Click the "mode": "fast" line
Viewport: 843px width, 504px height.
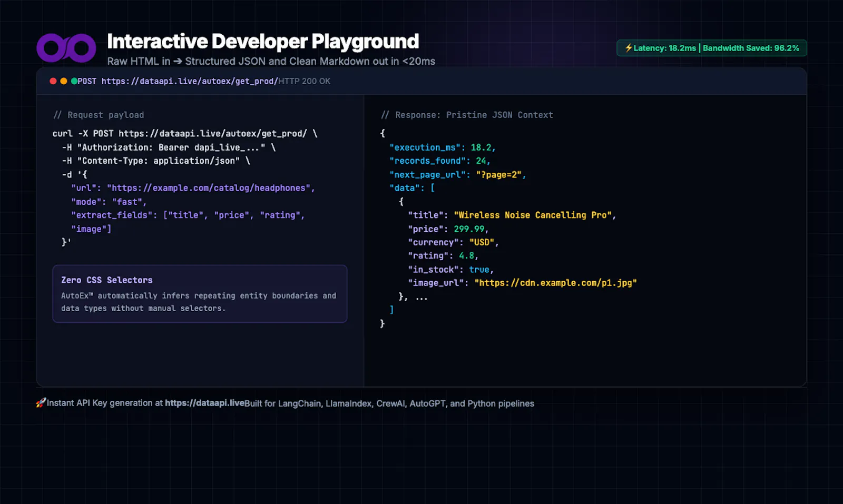point(109,202)
